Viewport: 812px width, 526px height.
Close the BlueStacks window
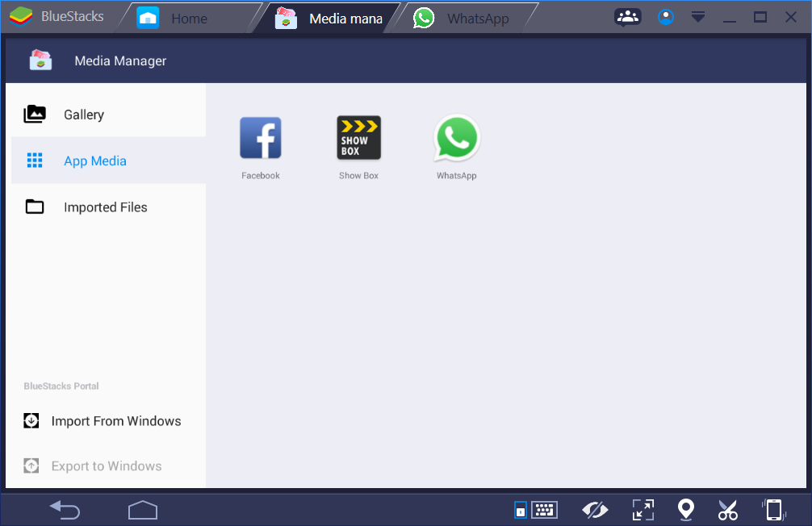(791, 17)
